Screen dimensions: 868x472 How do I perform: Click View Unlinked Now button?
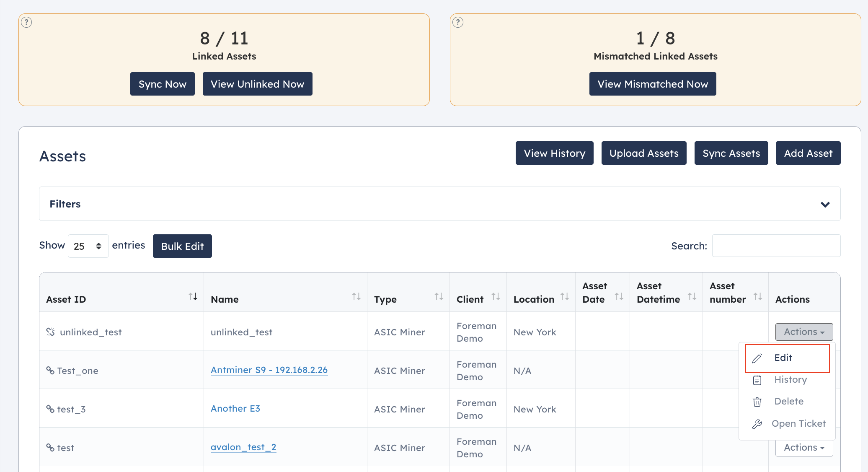(x=257, y=84)
